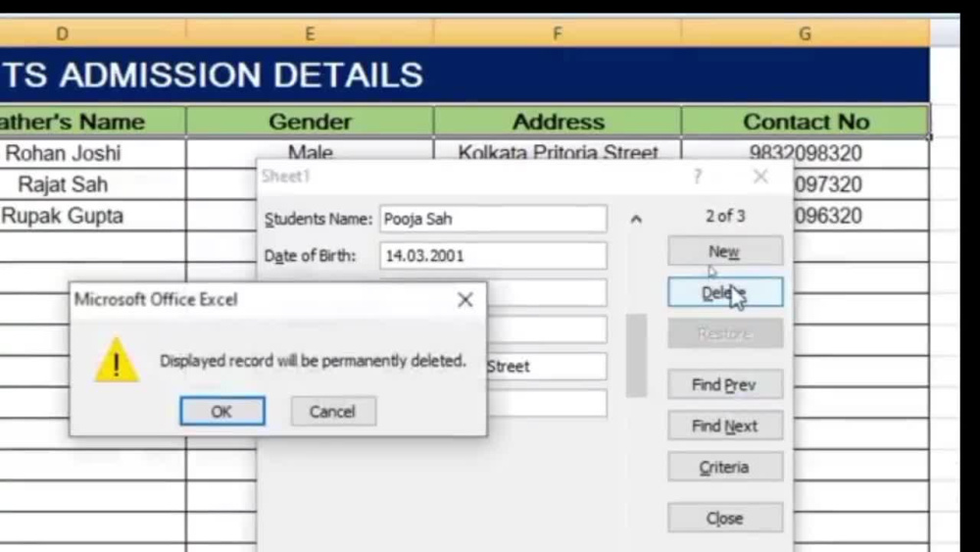The height and width of the screenshot is (552, 980).
Task: Click the form field ending in Street
Action: (546, 367)
